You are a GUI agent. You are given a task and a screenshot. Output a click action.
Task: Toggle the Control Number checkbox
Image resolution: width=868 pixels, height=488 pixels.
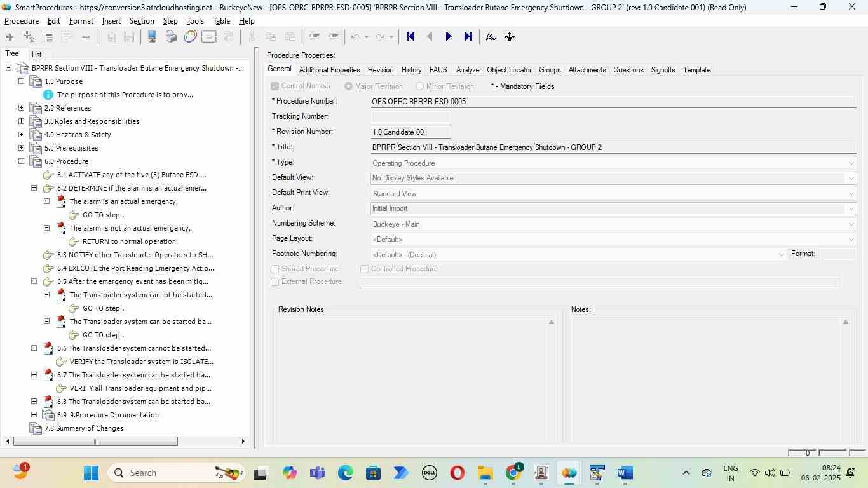click(x=275, y=86)
